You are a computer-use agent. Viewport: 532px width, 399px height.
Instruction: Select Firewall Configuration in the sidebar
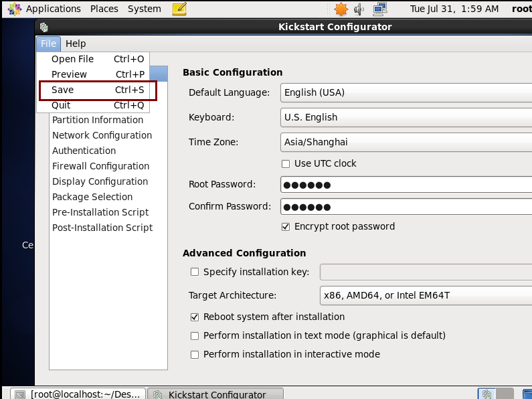pos(100,166)
